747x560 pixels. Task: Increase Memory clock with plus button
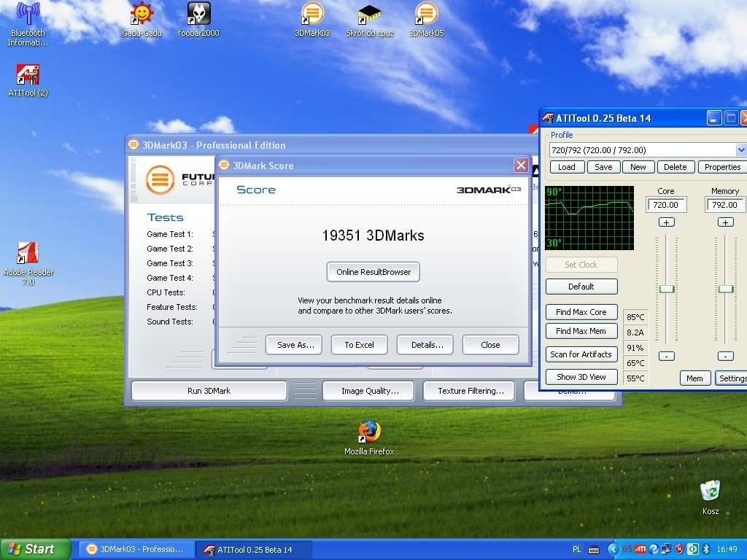tap(725, 222)
